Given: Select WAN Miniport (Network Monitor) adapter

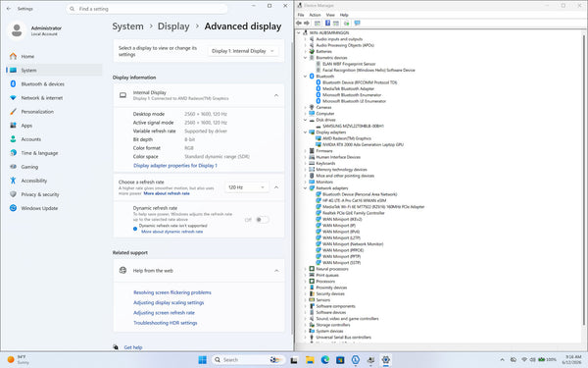Looking at the screenshot, I should (353, 244).
